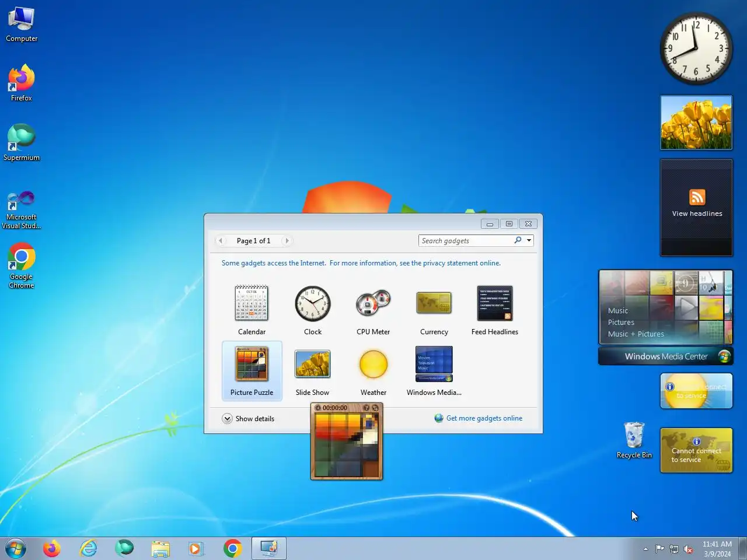The width and height of the screenshot is (747, 560).
Task: Click the analog clock gadget on desktop
Action: [x=696, y=48]
